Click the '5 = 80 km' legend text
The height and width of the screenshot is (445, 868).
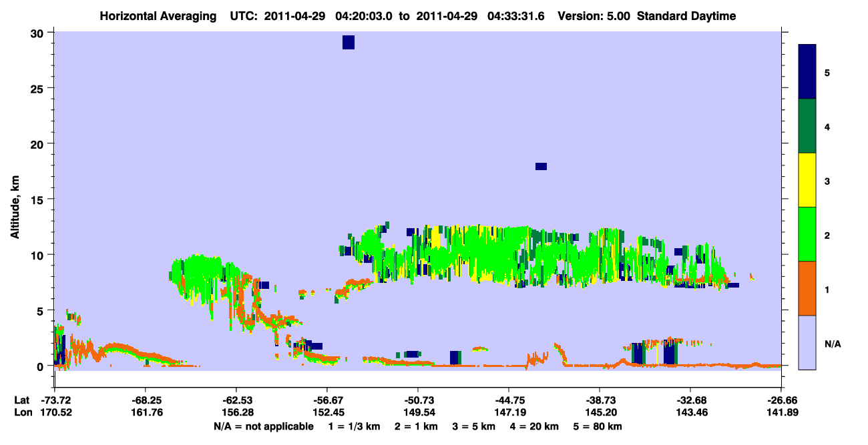coord(598,426)
